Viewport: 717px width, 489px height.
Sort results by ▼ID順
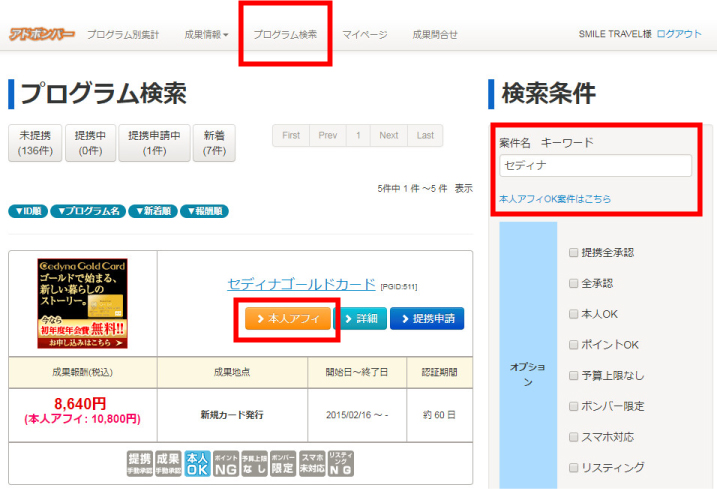pyautogui.click(x=28, y=211)
